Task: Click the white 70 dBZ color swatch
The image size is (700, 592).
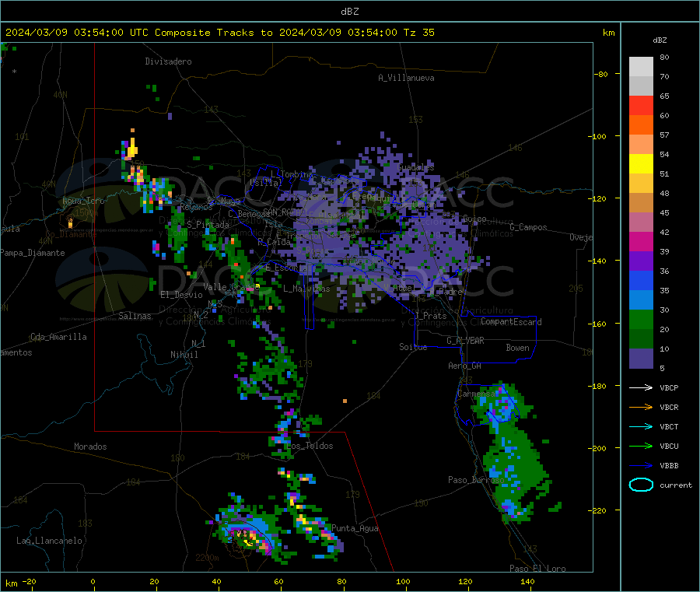Action: tap(641, 67)
